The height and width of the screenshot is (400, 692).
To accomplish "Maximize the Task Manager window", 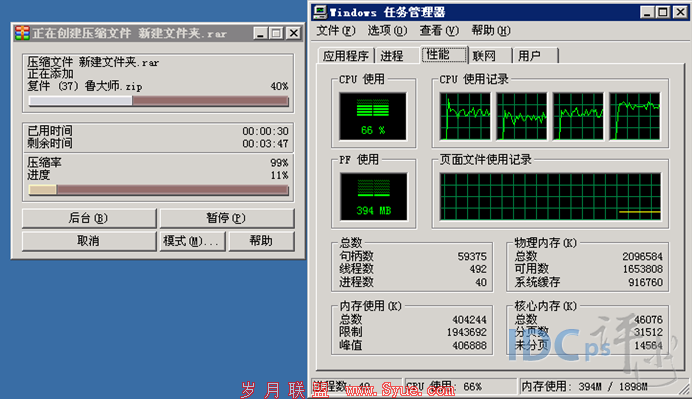I will pyautogui.click(x=663, y=12).
